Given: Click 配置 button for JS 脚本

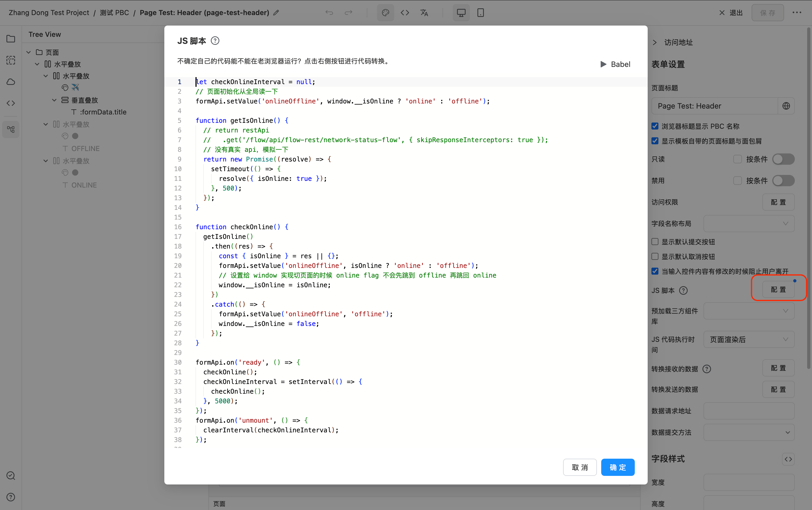Looking at the screenshot, I should tap(778, 289).
